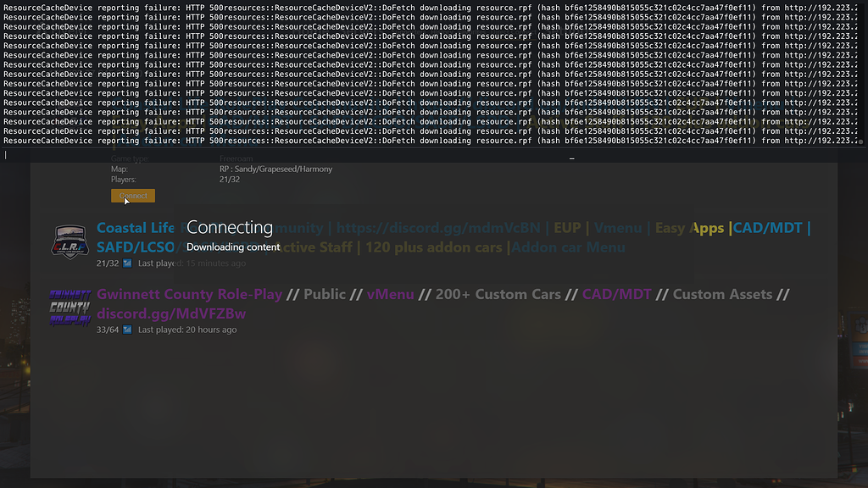
Task: Click the console scrollbar handle
Action: (861, 142)
